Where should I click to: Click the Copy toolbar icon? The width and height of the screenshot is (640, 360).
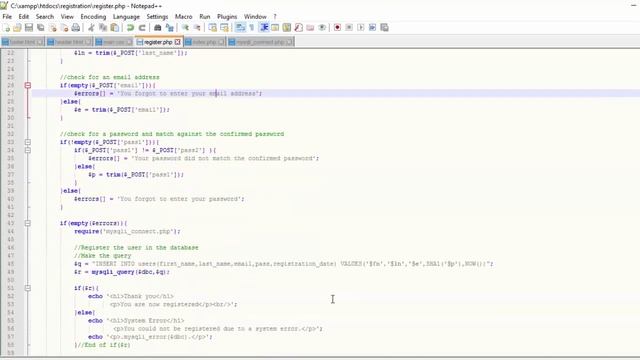[x=103, y=28]
